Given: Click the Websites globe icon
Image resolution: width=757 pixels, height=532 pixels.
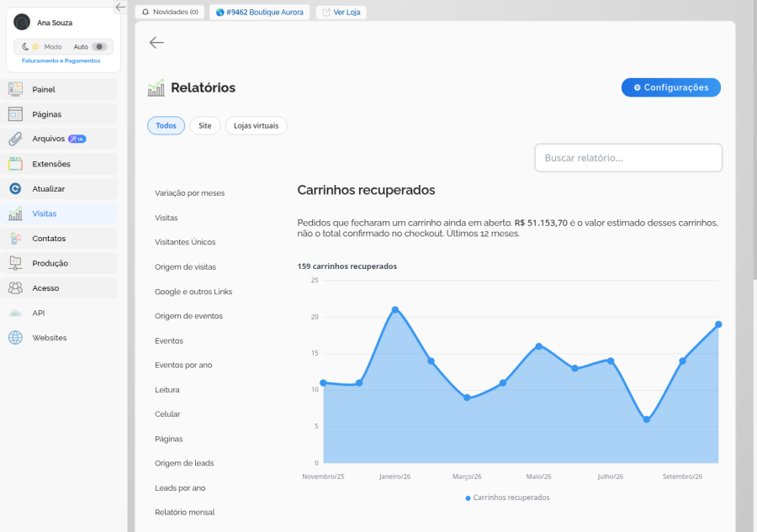Looking at the screenshot, I should click(x=15, y=338).
